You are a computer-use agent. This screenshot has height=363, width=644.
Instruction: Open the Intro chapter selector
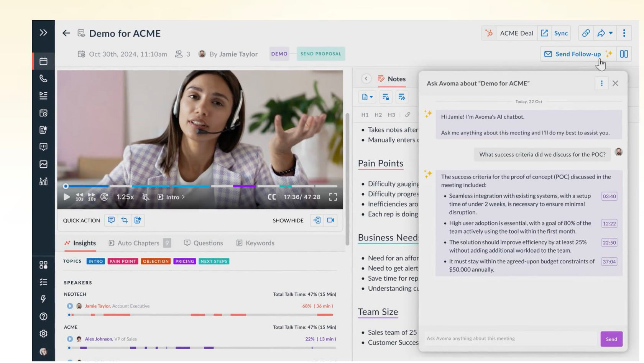pos(171,197)
